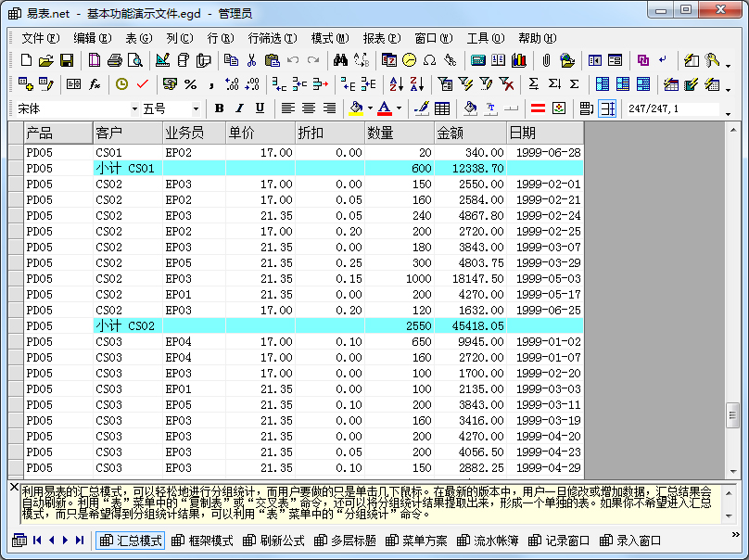This screenshot has width=749, height=560.
Task: Open the filter funnel icon
Action: (x=445, y=84)
